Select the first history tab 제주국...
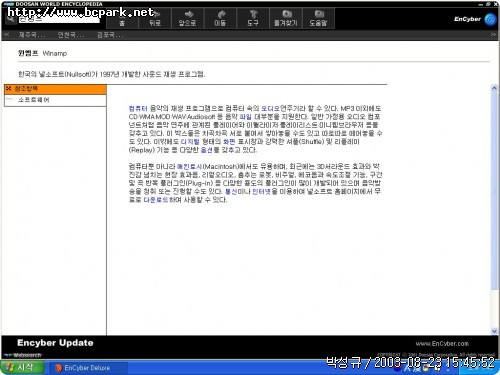The height and width of the screenshot is (375, 500). [x=32, y=35]
